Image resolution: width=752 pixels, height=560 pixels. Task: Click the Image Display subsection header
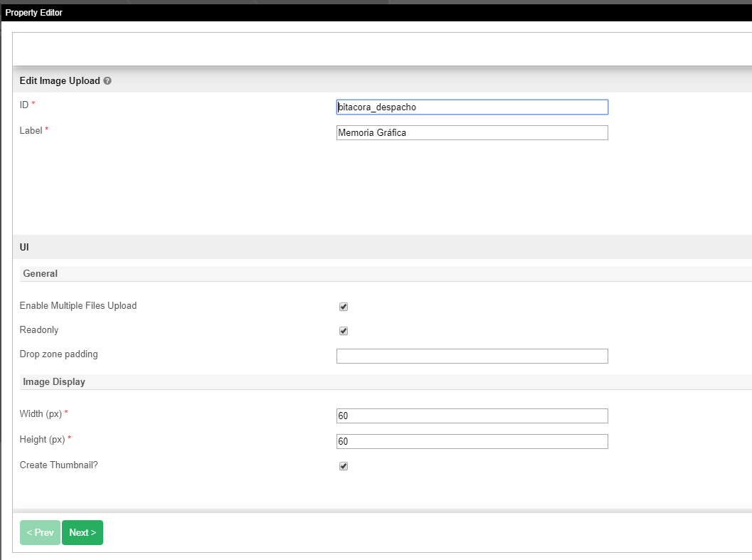pos(54,382)
